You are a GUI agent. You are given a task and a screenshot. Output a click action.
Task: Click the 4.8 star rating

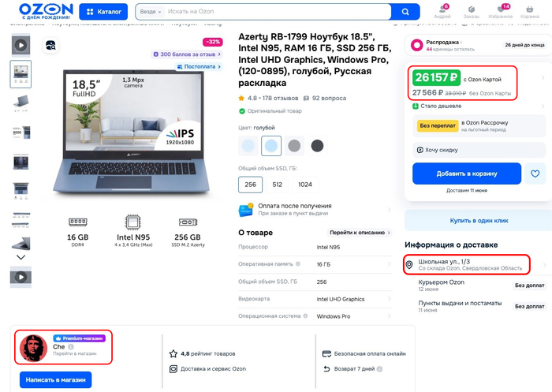click(247, 99)
